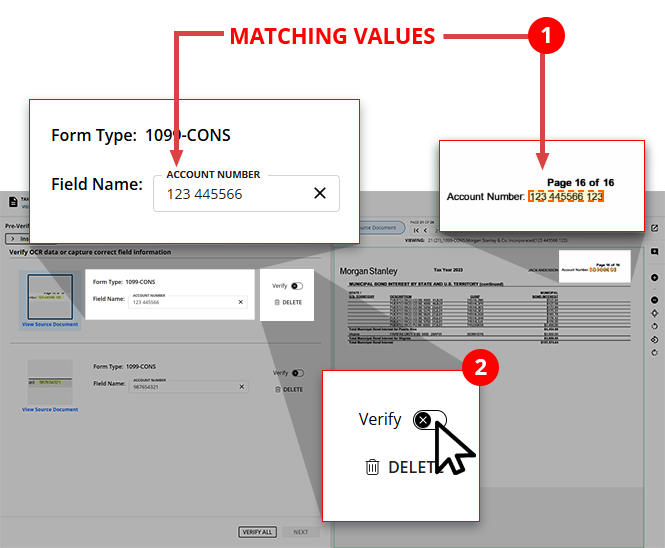
Task: Clear the 123 445566 field in the list row
Action: pyautogui.click(x=240, y=302)
